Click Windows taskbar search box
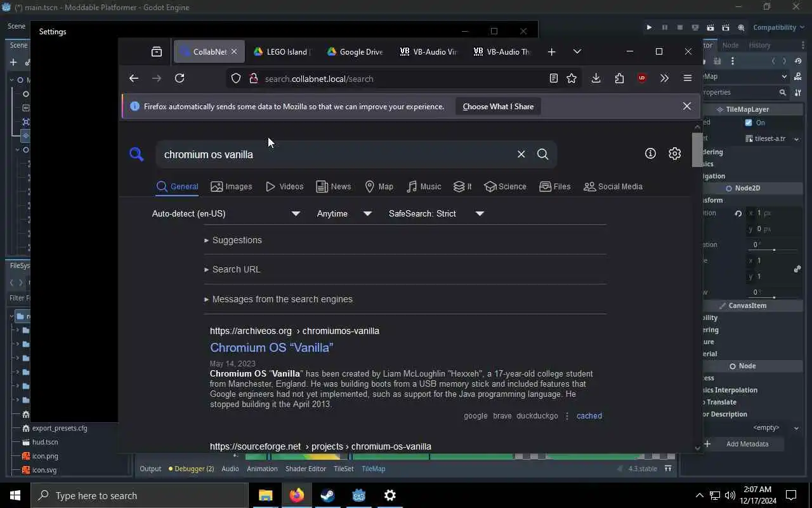Viewport: 812px width, 508px height. 140,495
